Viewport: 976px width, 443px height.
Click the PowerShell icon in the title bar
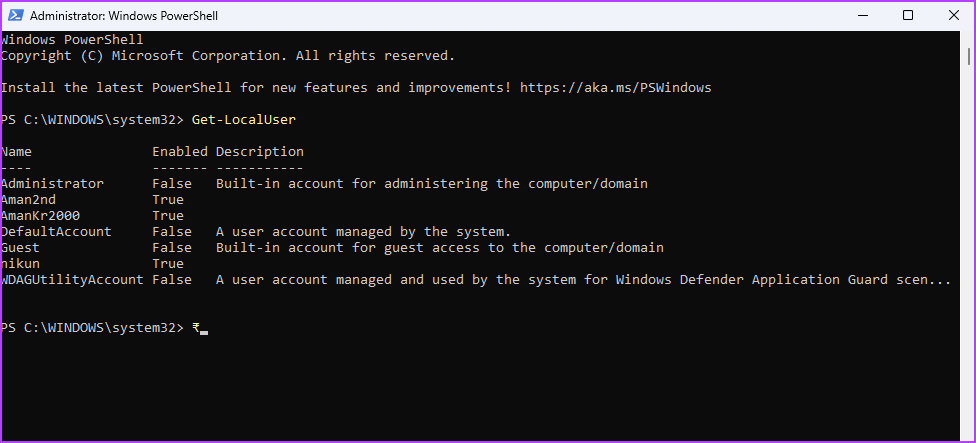[16, 16]
